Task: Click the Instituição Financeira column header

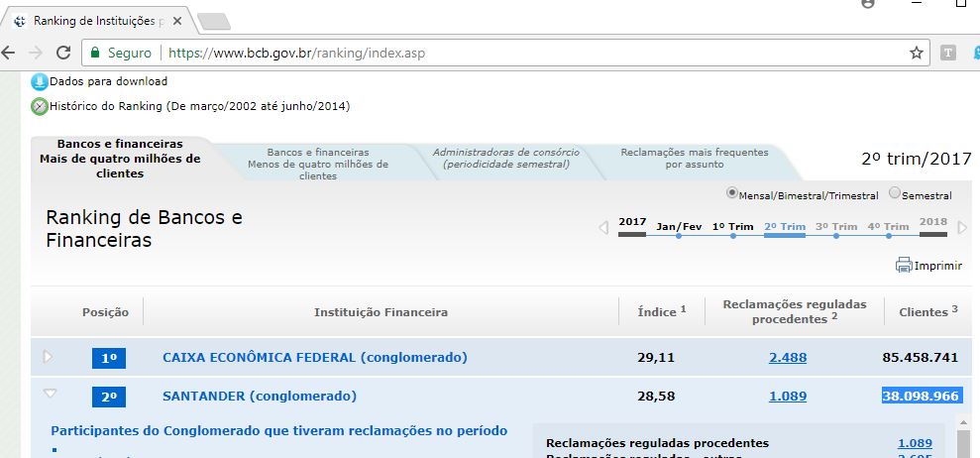Action: click(381, 312)
